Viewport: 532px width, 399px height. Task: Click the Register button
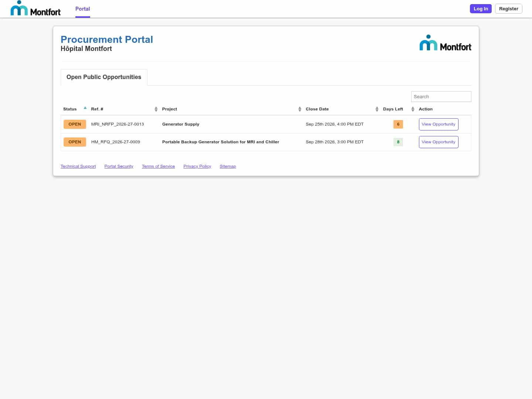point(508,8)
